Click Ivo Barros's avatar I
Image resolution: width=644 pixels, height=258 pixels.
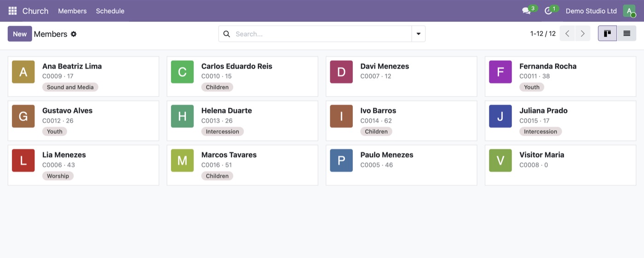341,116
